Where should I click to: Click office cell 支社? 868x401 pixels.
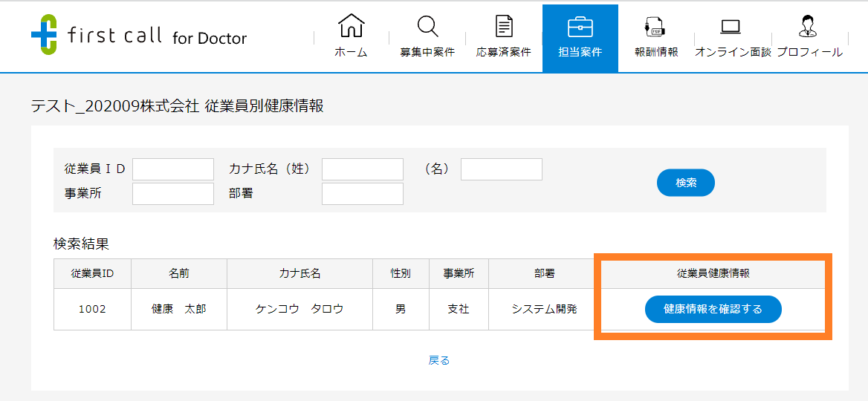click(459, 309)
